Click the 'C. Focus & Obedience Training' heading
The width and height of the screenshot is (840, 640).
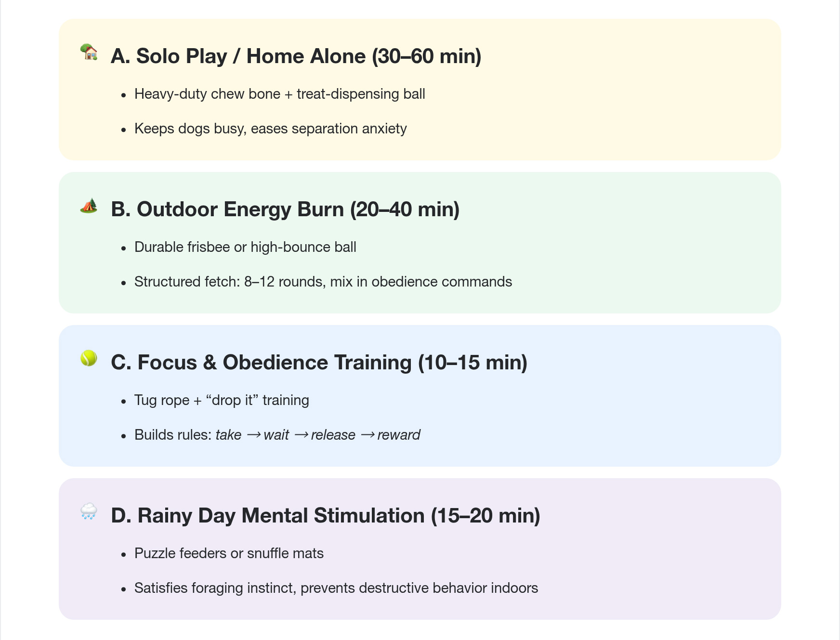pos(319,363)
